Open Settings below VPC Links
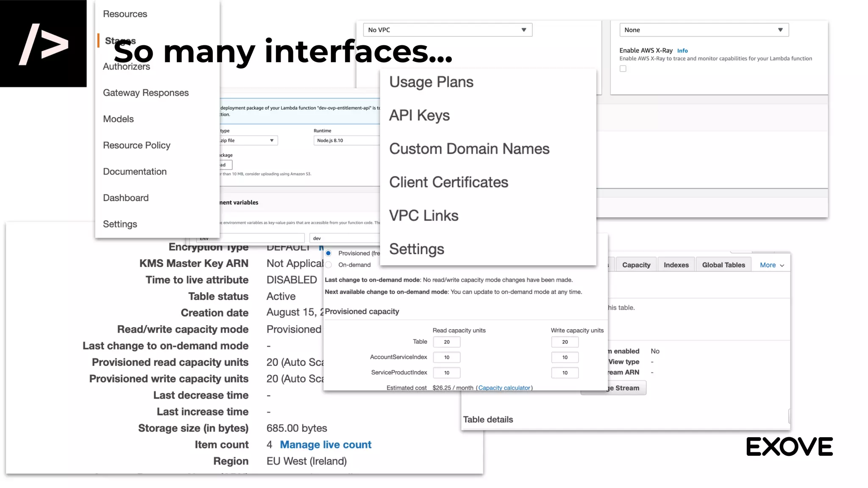Screen dimensions: 868x488 coord(417,249)
